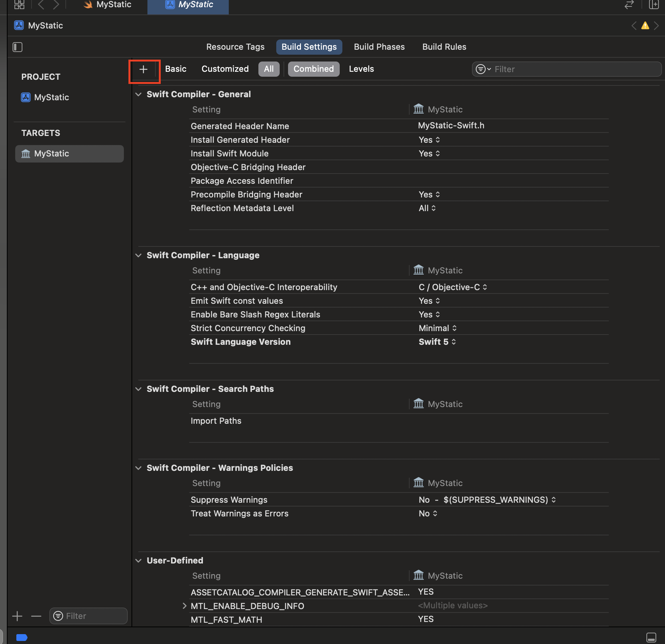Screen dimensions: 665x644
Task: Select the Levels view mode
Action: coord(361,69)
